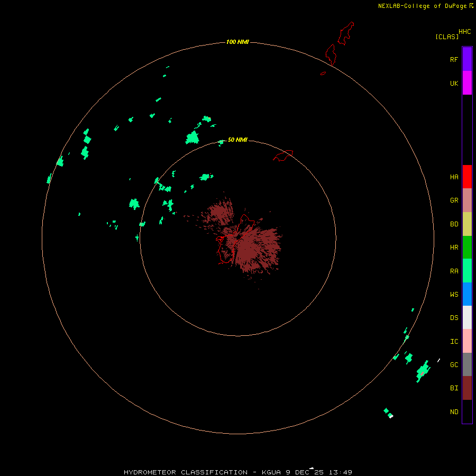Image resolution: width=476 pixels, height=476 pixels.
Task: Click the WS blue legend swatch
Action: [x=467, y=294]
